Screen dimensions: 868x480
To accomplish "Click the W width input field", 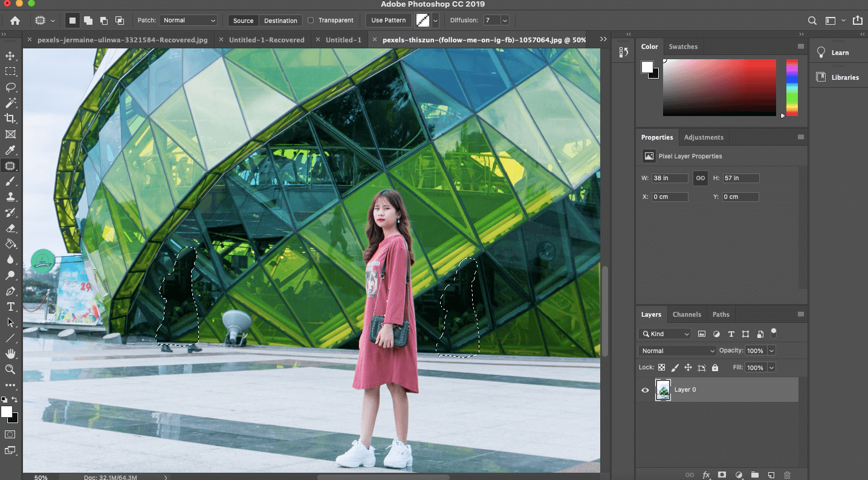I will [x=670, y=178].
